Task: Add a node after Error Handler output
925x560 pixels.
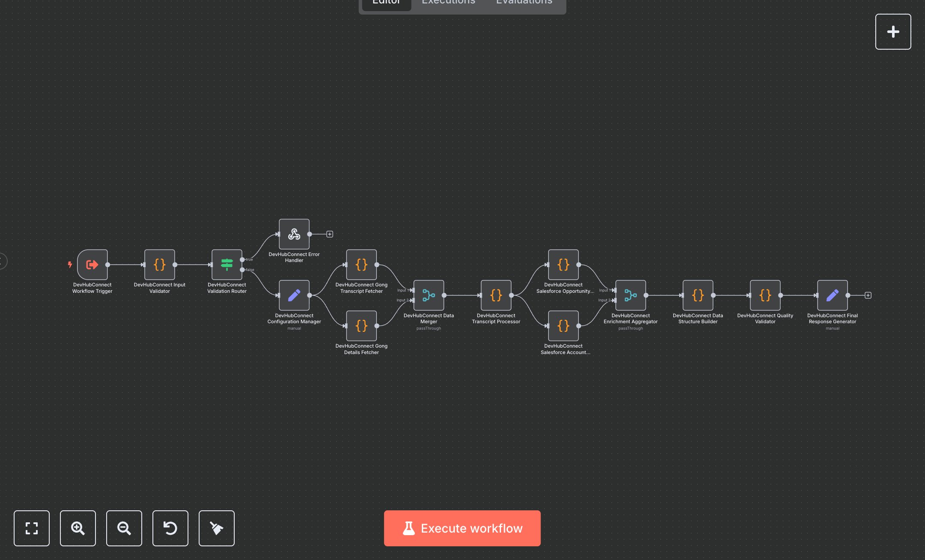Action: pyautogui.click(x=330, y=234)
